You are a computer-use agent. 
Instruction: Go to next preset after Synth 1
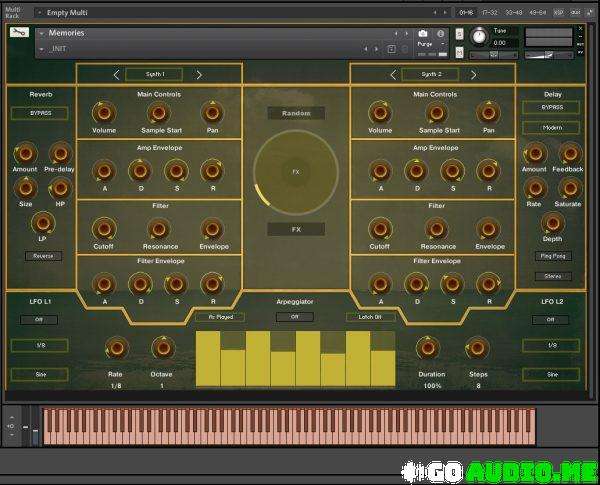pyautogui.click(x=199, y=74)
